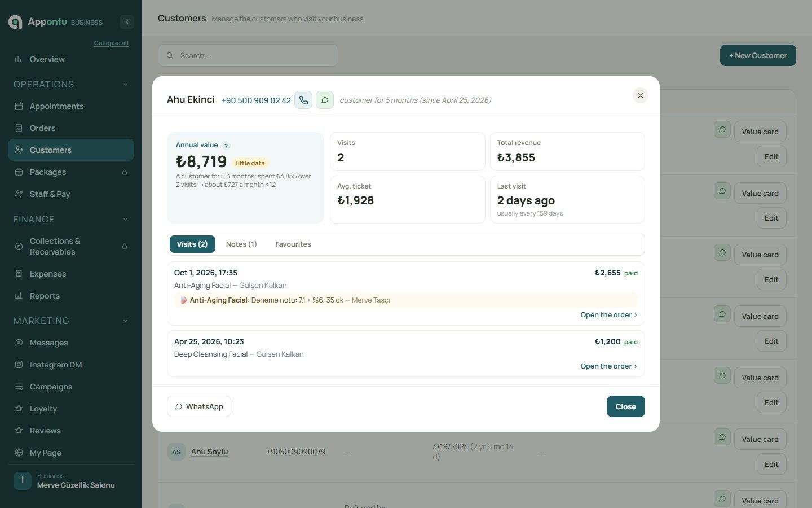Collapse the Marketing section chevron

[125, 321]
